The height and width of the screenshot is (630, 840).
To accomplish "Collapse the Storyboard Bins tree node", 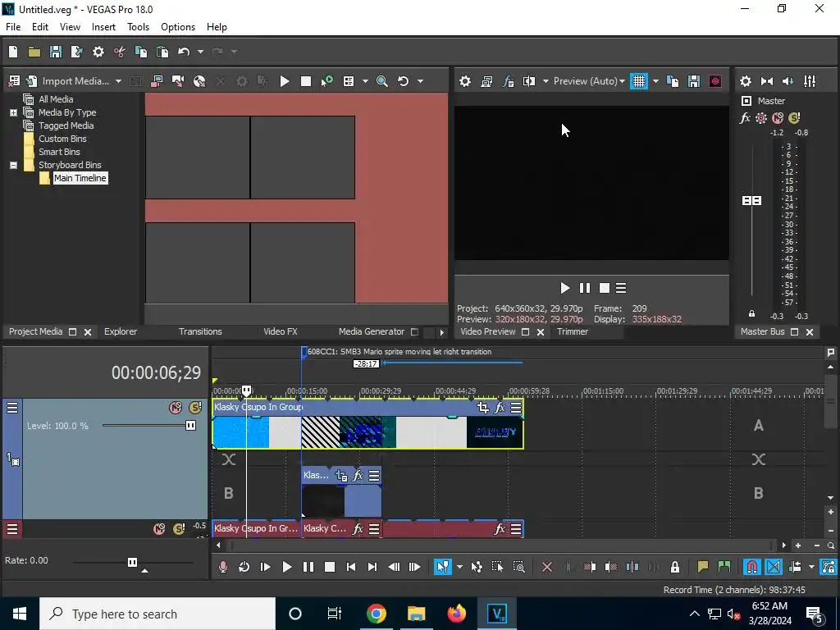I will [x=13, y=165].
